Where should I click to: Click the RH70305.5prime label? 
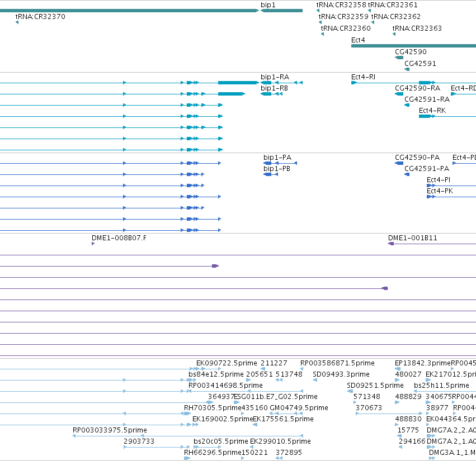(x=213, y=408)
